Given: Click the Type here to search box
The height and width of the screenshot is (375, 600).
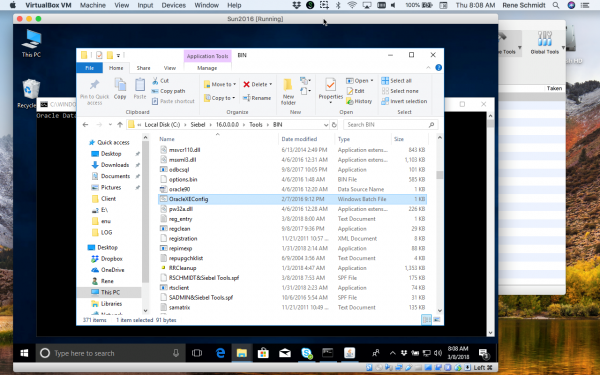Looking at the screenshot, I should pyautogui.click(x=111, y=353).
